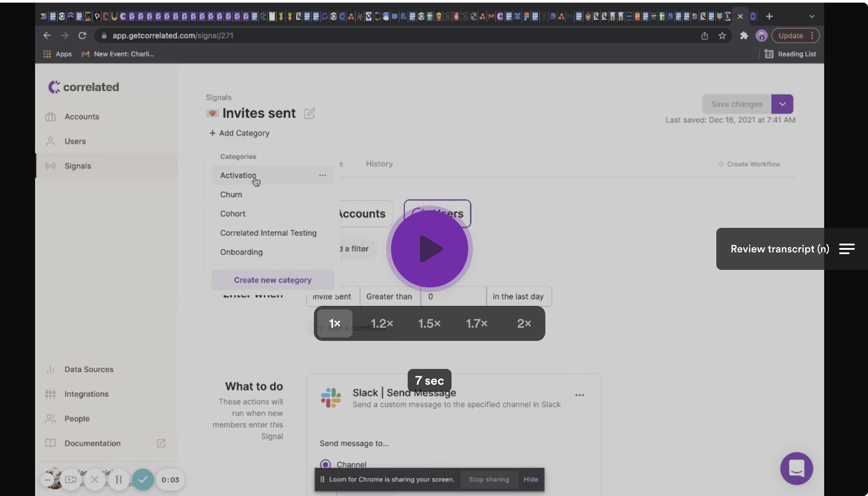
Task: Click Hide in Loom sharing bar
Action: click(x=530, y=479)
